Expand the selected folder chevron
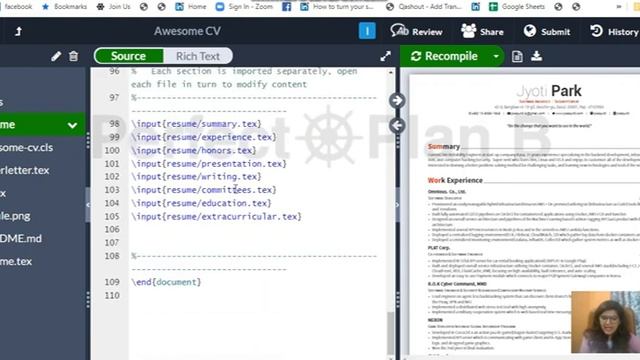This screenshot has height=360, width=640. tap(73, 125)
